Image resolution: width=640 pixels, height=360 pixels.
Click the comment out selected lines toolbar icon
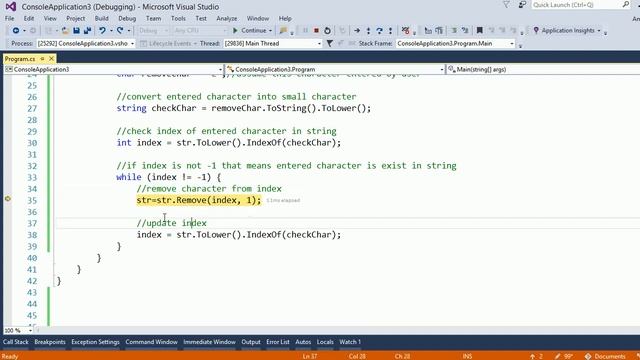pyautogui.click(x=454, y=31)
